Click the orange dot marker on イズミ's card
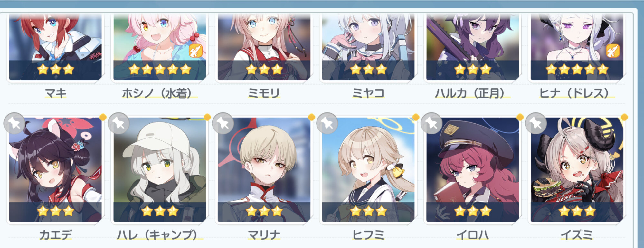This screenshot has width=644, height=248. tap(624, 117)
